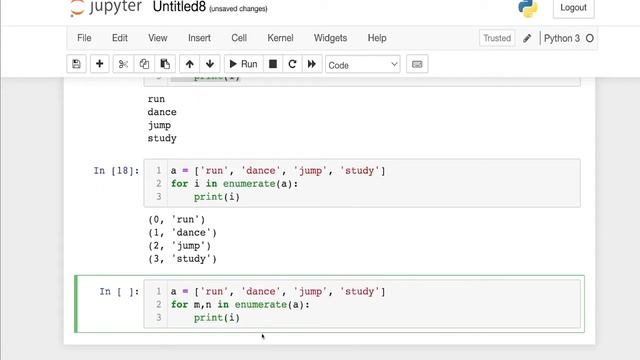Copy selected cells icon

[144, 64]
